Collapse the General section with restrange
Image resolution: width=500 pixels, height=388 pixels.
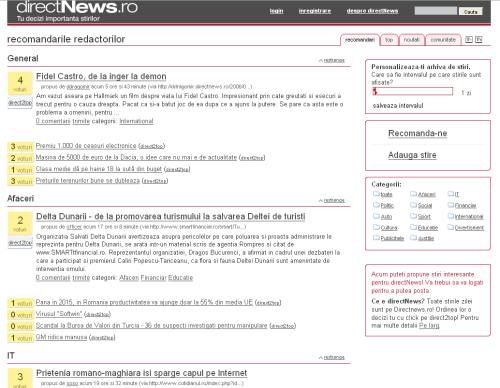click(332, 60)
